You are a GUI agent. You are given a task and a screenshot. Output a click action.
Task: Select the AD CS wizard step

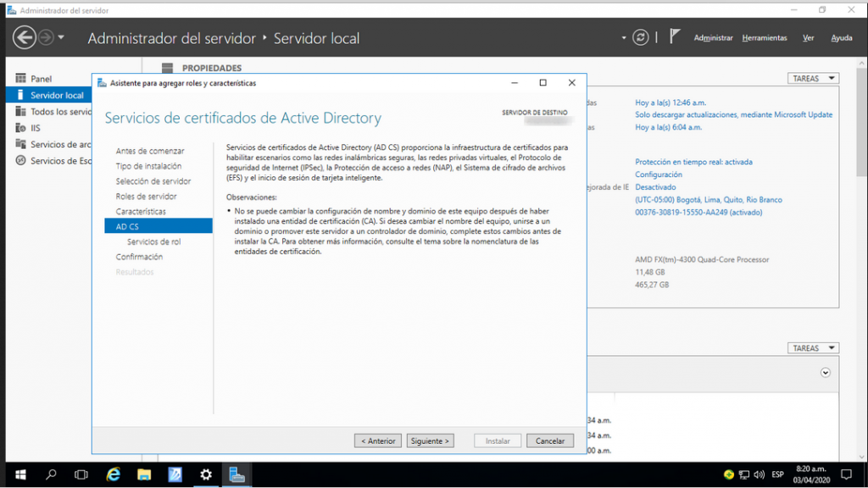click(159, 226)
